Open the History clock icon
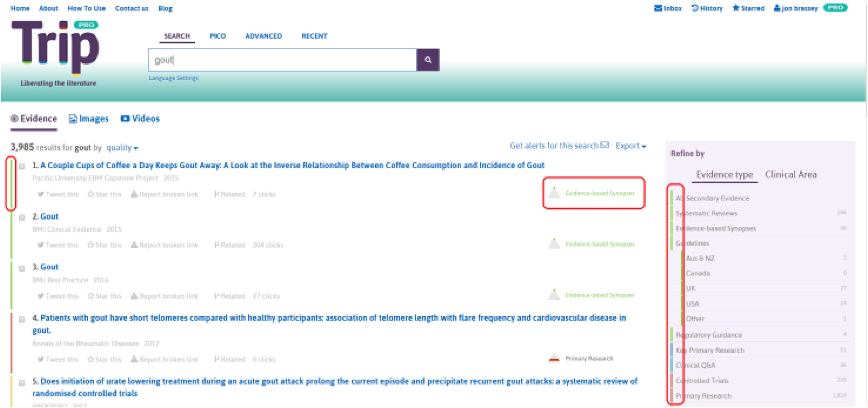Viewport: 868px width, 408px height. [x=695, y=8]
